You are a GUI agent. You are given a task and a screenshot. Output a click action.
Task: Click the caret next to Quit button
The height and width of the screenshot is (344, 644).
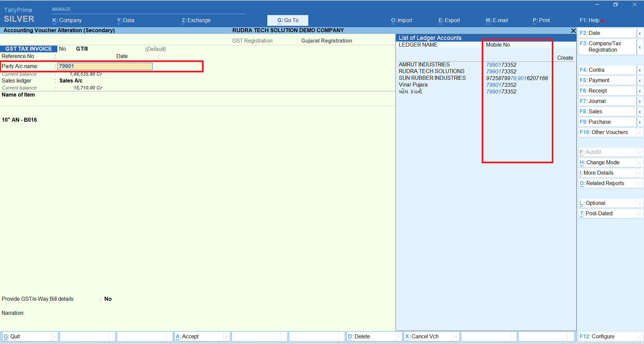54,337
